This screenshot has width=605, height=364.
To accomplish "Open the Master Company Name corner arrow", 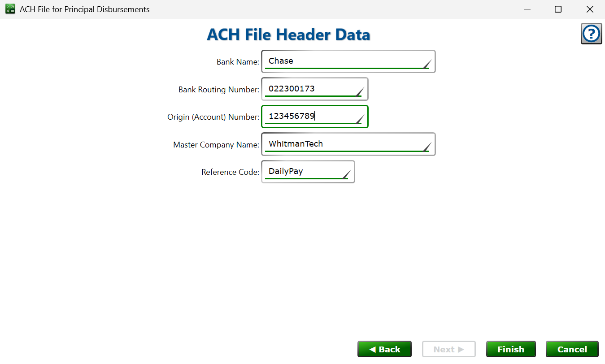I will [x=427, y=147].
